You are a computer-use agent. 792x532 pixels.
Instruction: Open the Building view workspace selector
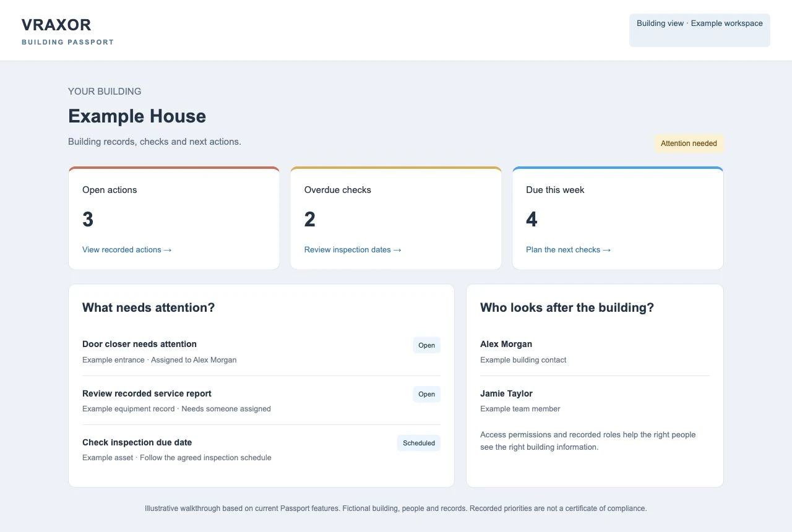coord(700,30)
